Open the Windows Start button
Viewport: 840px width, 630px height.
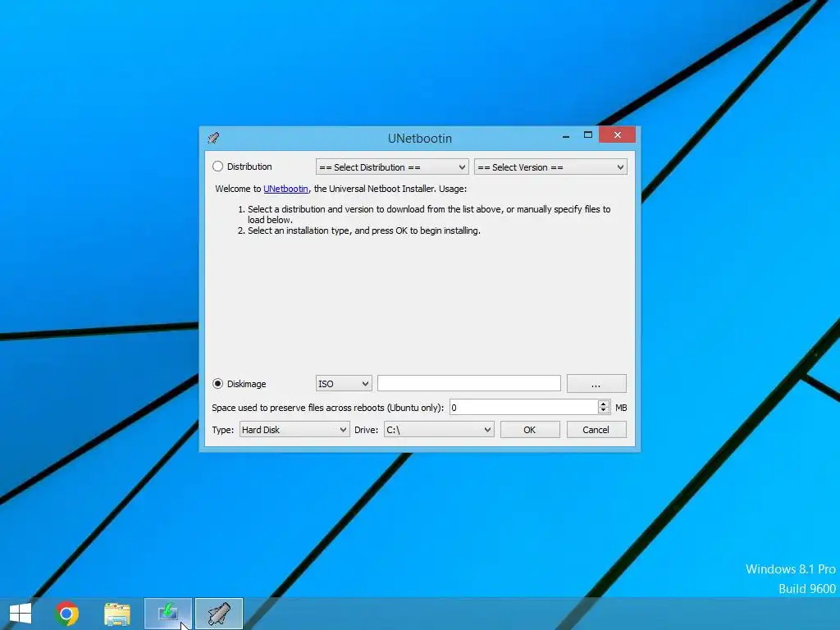(x=21, y=614)
